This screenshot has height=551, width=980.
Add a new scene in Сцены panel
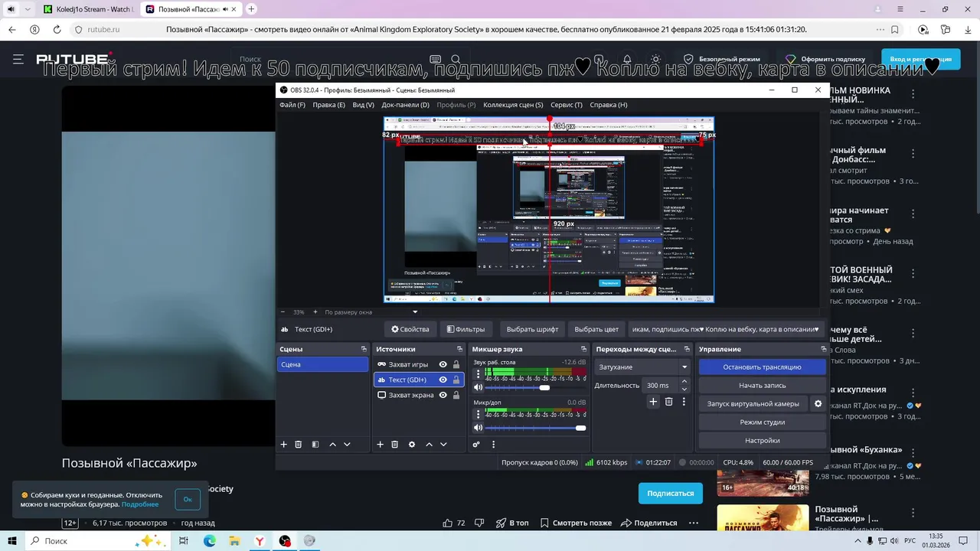pos(283,445)
